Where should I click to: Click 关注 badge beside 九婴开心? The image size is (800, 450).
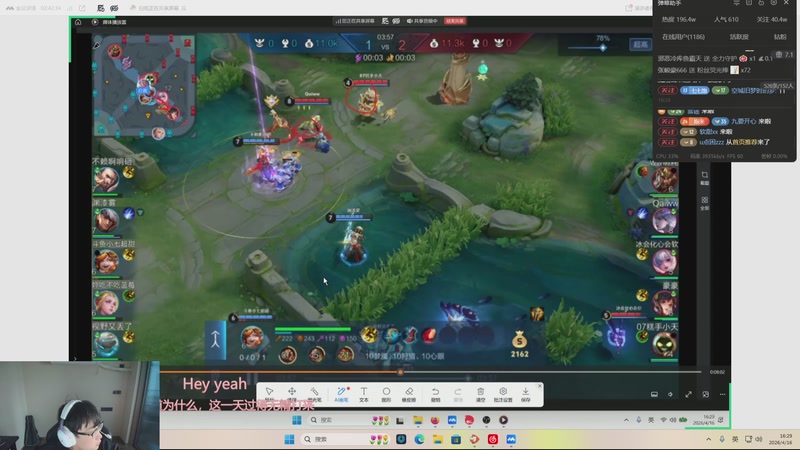[x=667, y=121]
